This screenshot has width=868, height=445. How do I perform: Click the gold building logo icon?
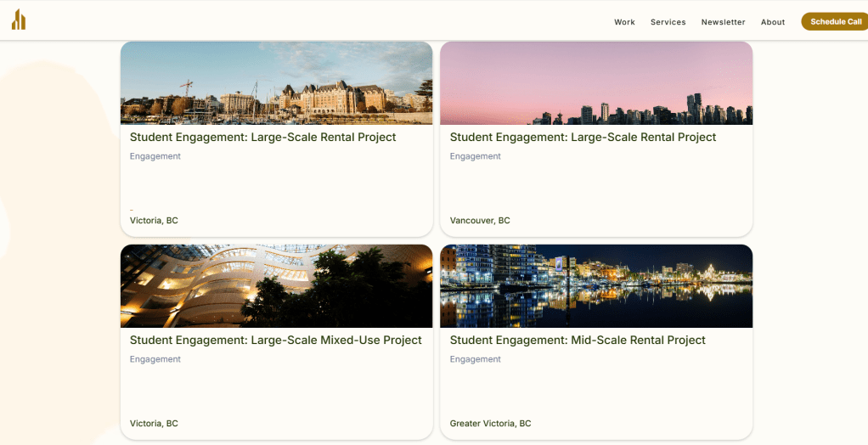[x=19, y=20]
